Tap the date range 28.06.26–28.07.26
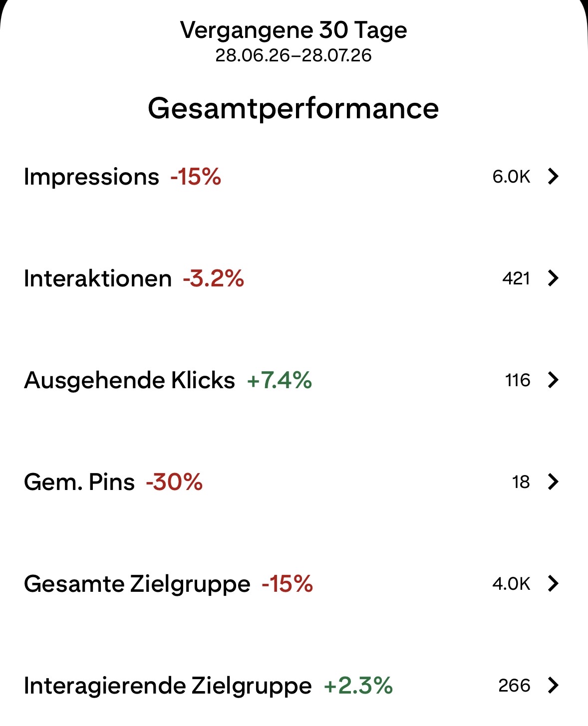This screenshot has width=588, height=726. click(x=294, y=55)
